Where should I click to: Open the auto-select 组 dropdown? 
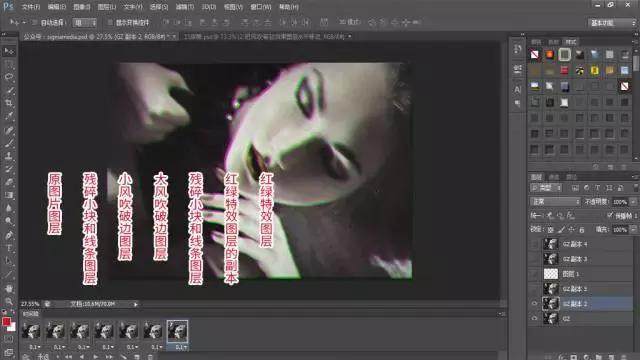pos(85,22)
